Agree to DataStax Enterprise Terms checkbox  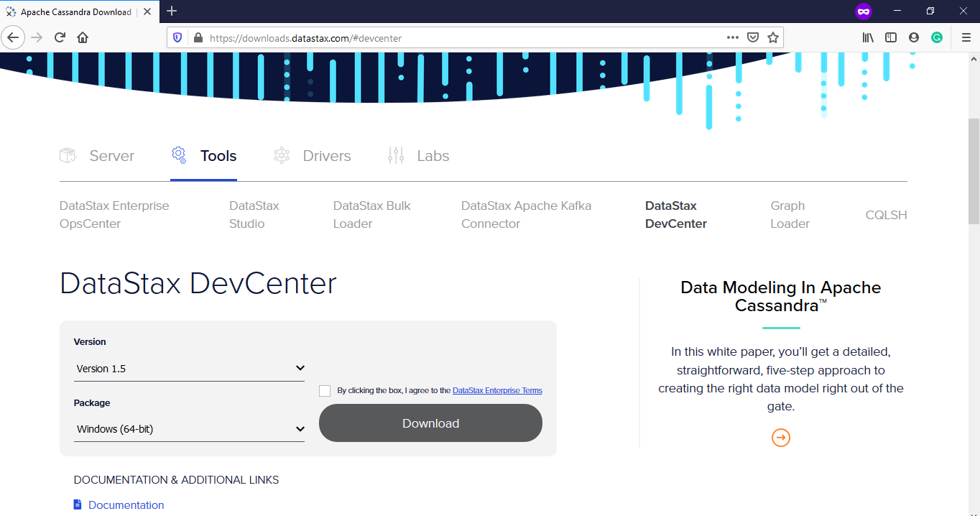(x=325, y=391)
